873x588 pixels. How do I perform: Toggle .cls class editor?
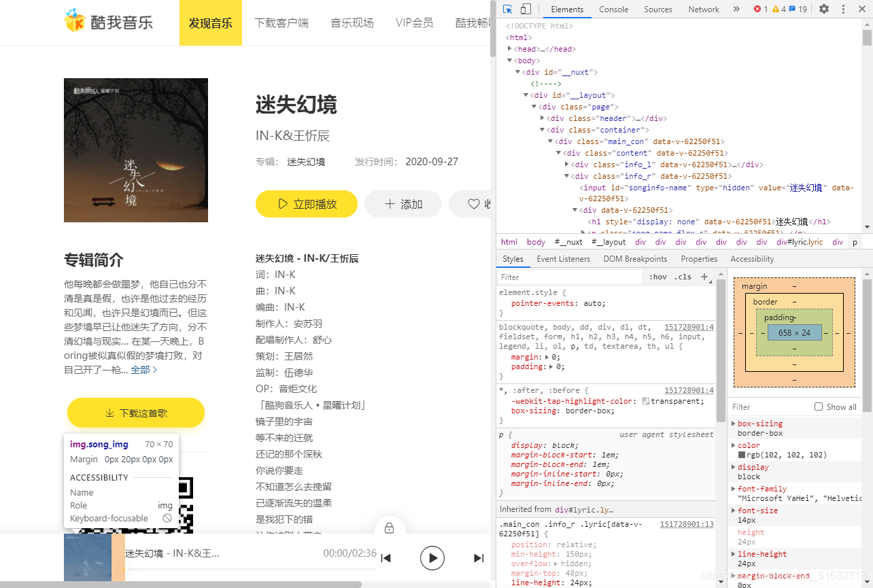pos(683,277)
